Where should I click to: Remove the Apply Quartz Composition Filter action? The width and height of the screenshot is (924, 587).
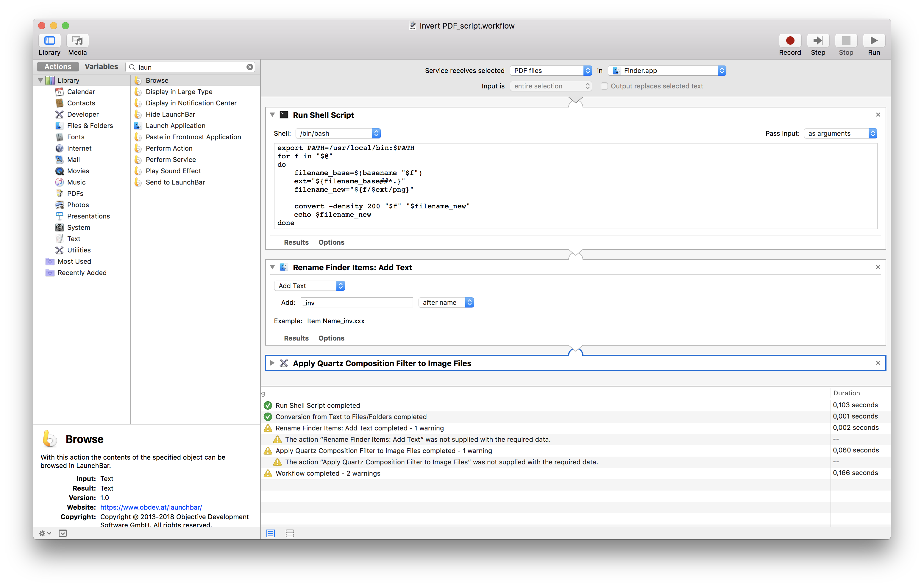pos(878,363)
